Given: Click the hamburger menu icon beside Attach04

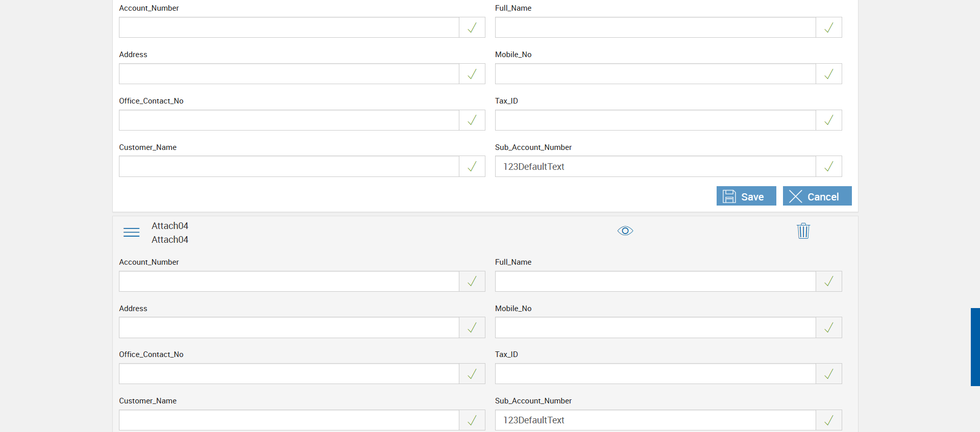Looking at the screenshot, I should click(x=131, y=233).
